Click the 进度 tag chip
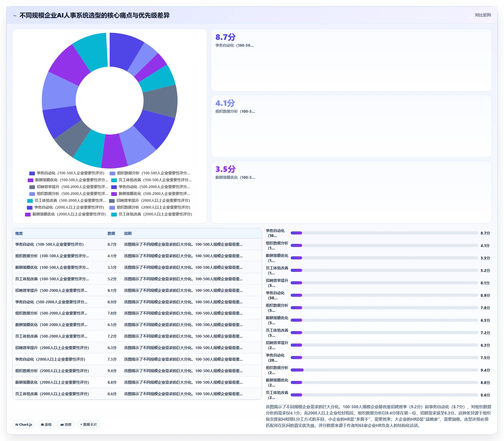 [x=66, y=424]
